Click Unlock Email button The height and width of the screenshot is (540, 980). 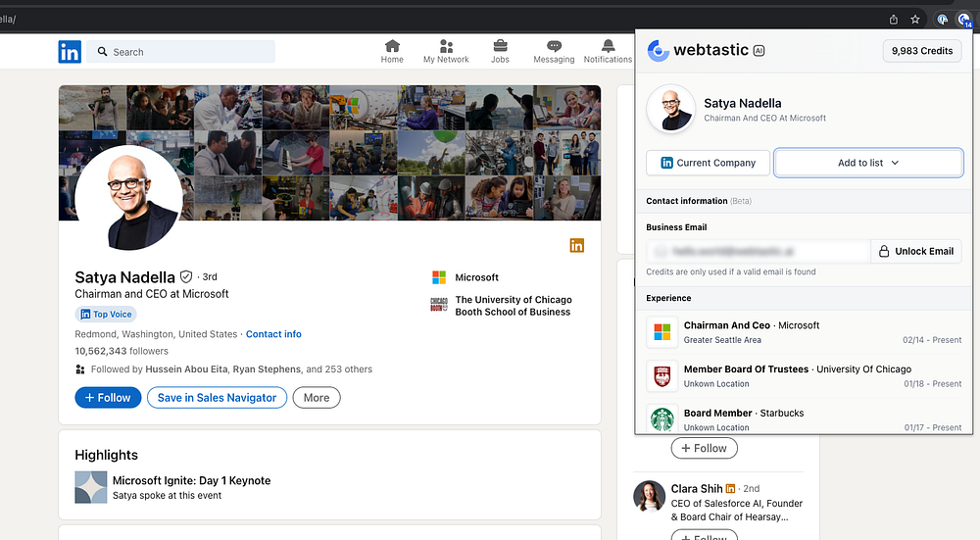916,251
